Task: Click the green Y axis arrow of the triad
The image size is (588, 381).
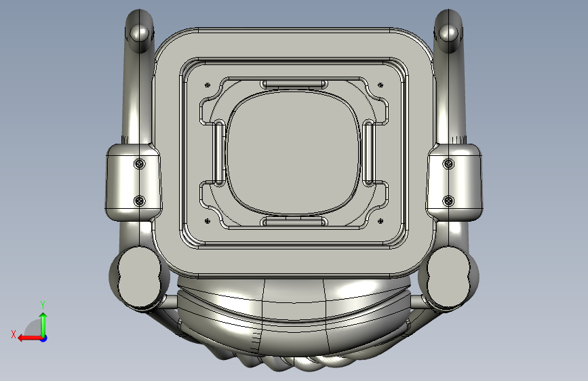Action: coord(43,323)
